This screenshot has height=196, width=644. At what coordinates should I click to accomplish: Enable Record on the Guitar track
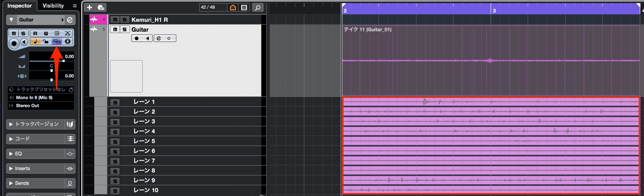137,38
